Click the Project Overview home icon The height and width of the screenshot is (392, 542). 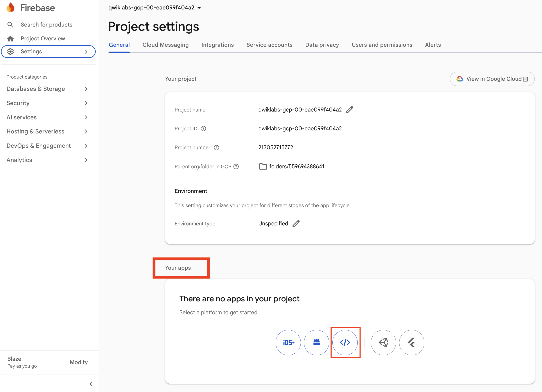[x=10, y=38]
